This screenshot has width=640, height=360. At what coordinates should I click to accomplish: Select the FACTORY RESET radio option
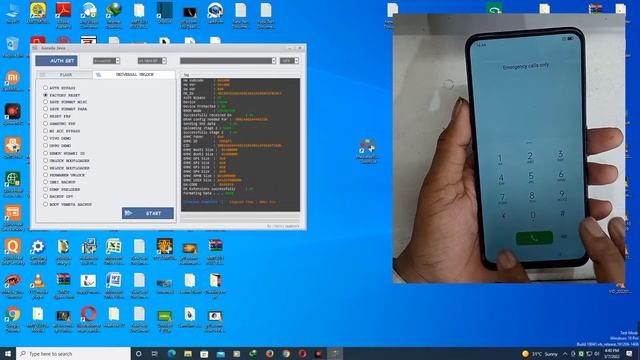62,95
